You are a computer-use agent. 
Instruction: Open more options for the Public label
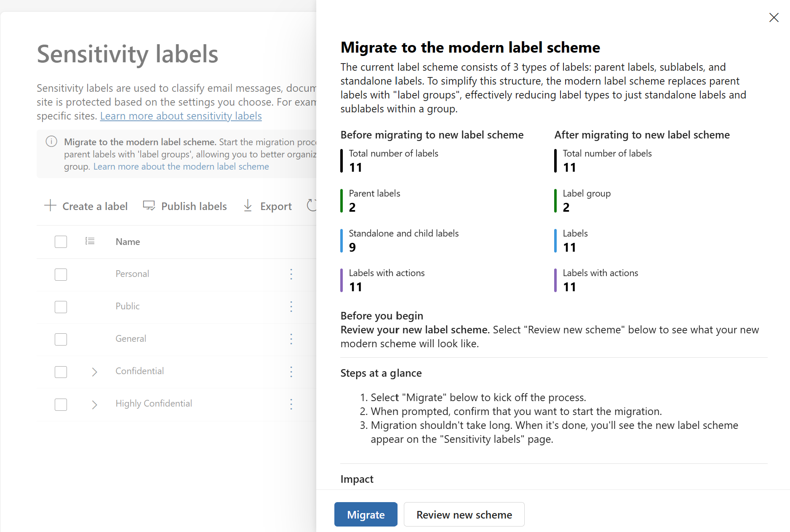click(x=291, y=307)
